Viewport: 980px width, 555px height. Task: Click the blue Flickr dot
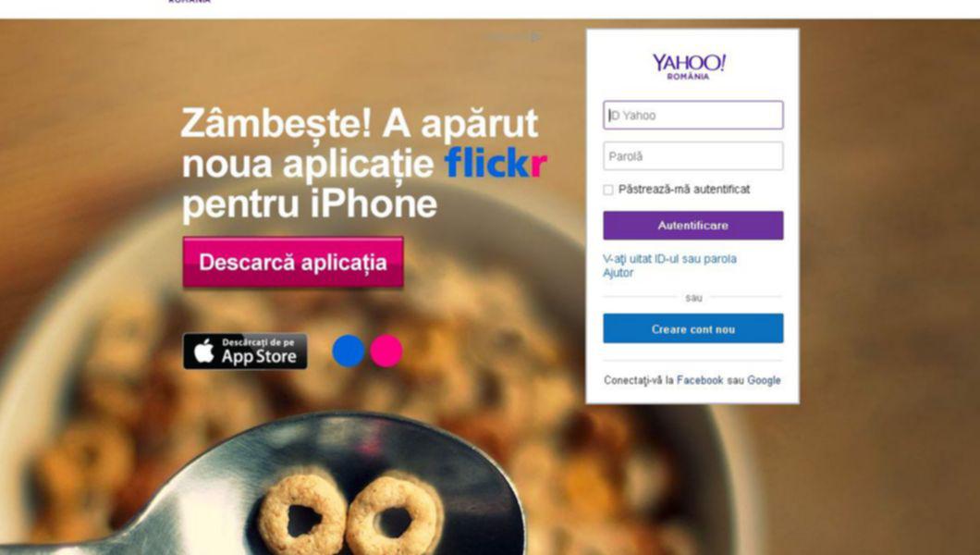[349, 351]
